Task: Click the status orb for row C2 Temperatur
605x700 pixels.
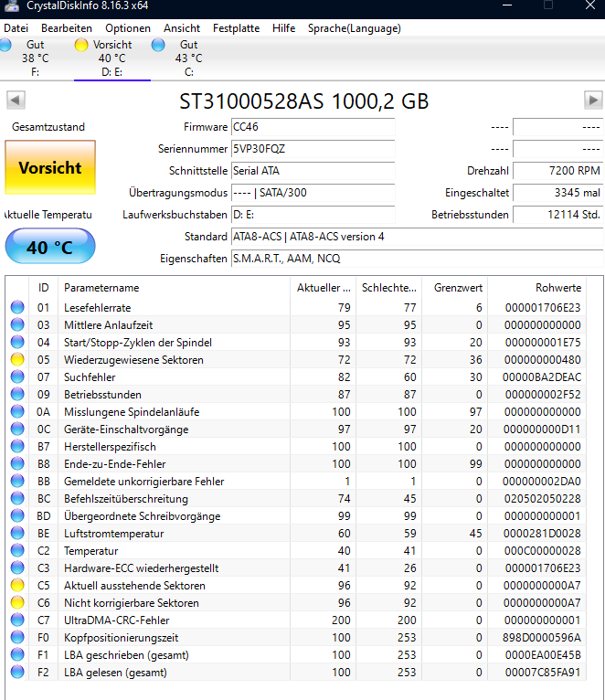Action: click(17, 550)
